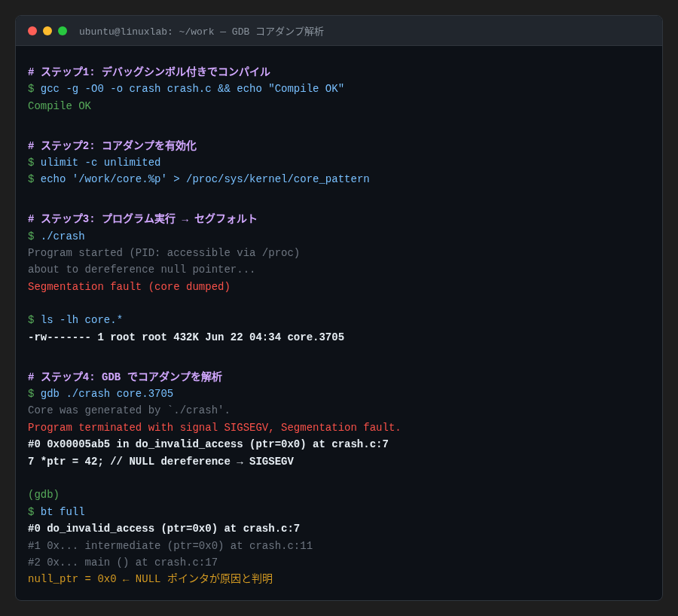Click the 'bt full' command
This screenshot has width=678, height=616.
pos(56,512)
